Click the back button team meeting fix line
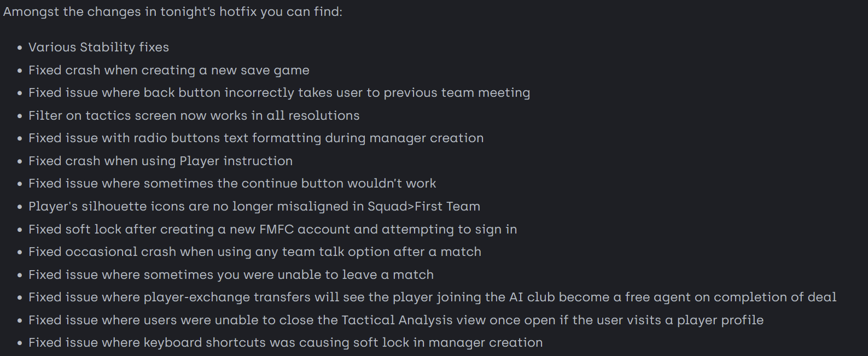Image resolution: width=868 pixels, height=356 pixels. coord(279,93)
